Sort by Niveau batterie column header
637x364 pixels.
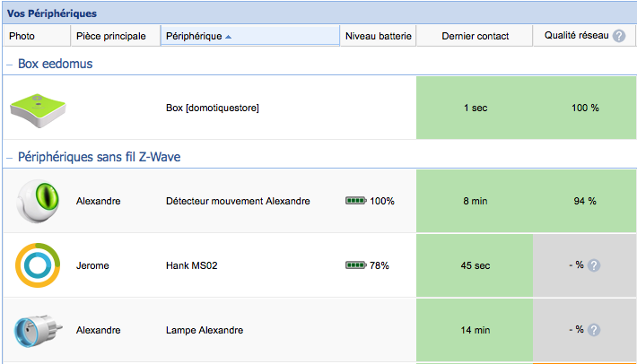pyautogui.click(x=378, y=36)
